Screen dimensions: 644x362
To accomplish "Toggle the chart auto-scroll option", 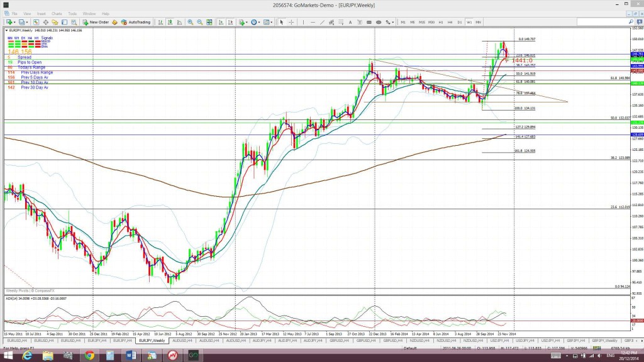I will (x=221, y=22).
